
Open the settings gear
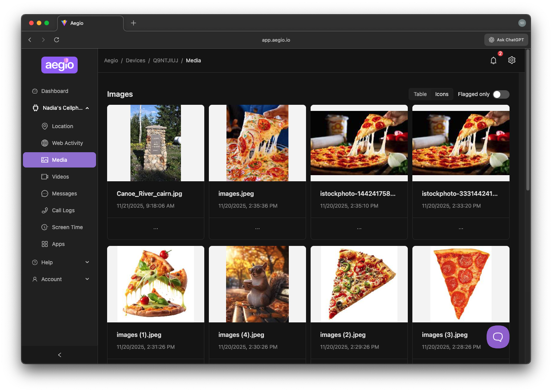512,60
